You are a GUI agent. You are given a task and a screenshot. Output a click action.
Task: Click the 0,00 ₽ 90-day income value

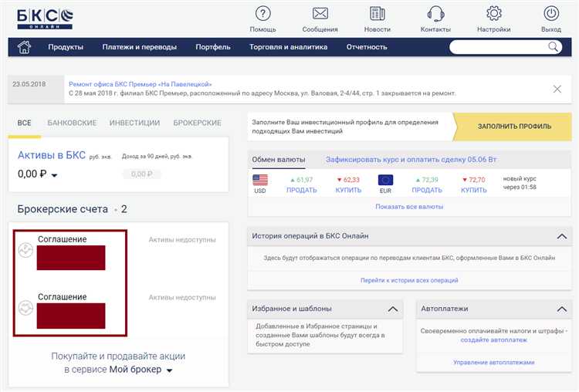pyautogui.click(x=142, y=174)
